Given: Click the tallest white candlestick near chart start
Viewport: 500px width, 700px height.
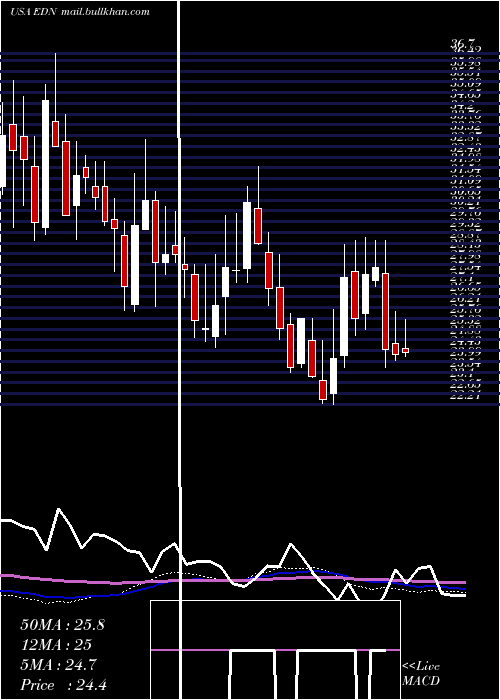Looking at the screenshot, I should pos(46,164).
